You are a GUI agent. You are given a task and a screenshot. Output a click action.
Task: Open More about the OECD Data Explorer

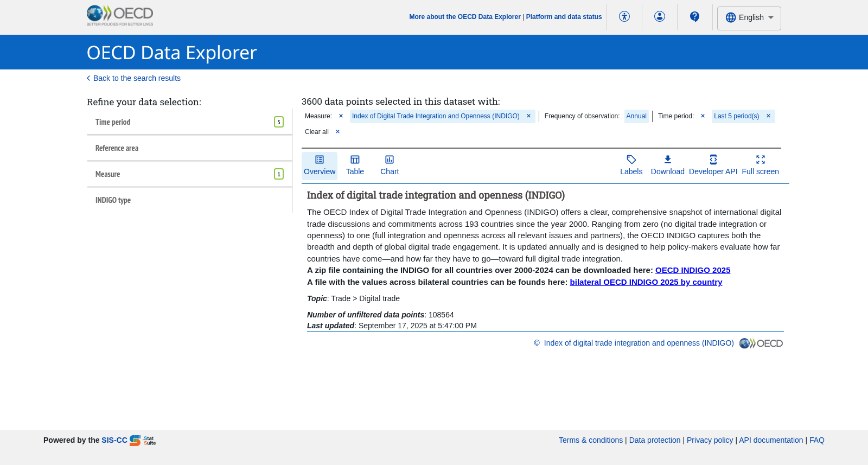[x=465, y=17]
